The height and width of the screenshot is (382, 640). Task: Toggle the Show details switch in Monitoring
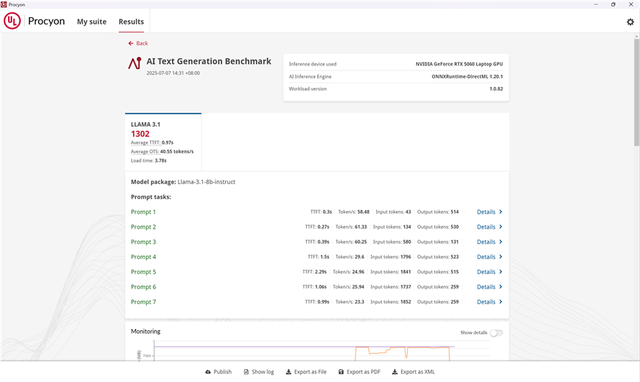tap(496, 333)
